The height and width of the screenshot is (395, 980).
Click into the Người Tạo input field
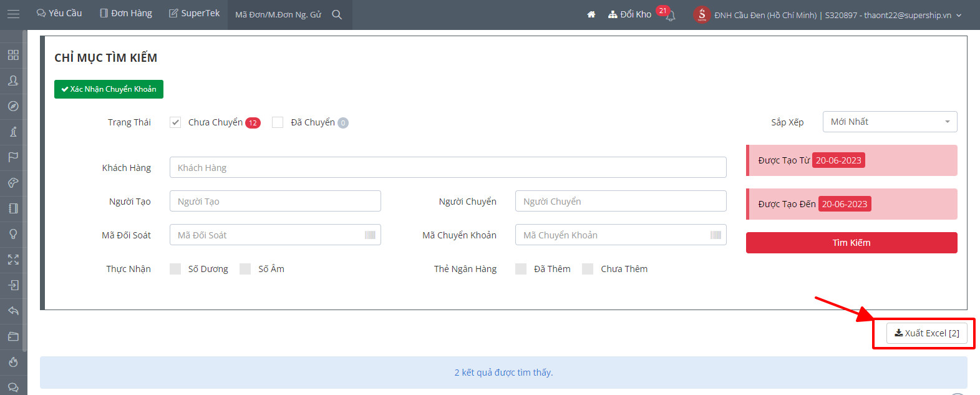point(275,201)
